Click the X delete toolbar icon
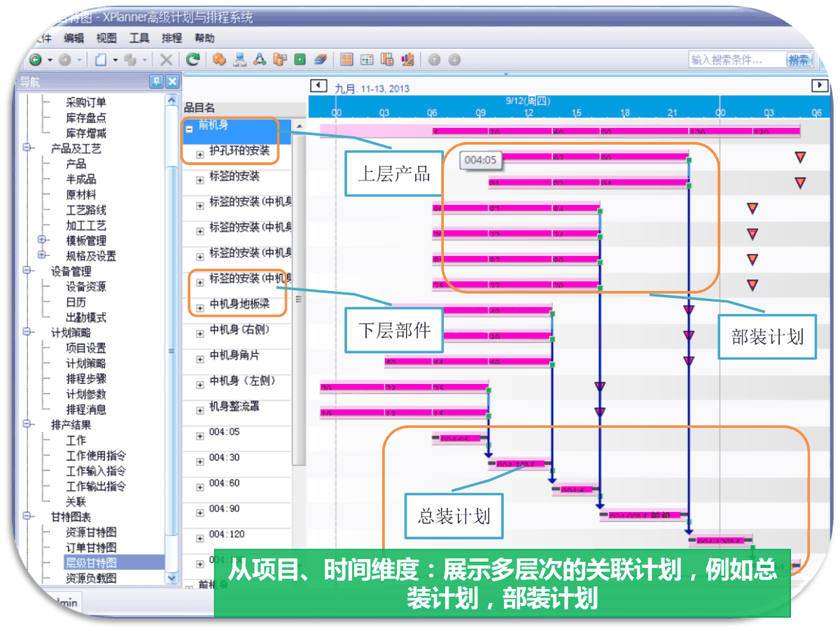The width and height of the screenshot is (840, 631). click(x=166, y=60)
